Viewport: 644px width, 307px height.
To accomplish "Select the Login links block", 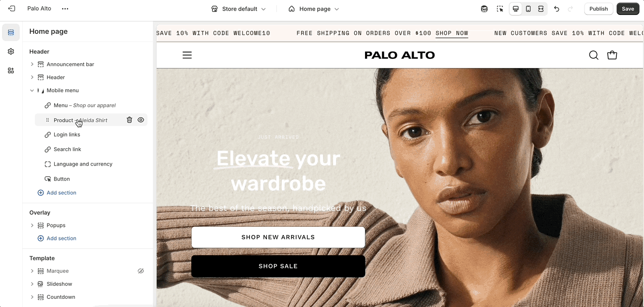I will (x=91, y=135).
